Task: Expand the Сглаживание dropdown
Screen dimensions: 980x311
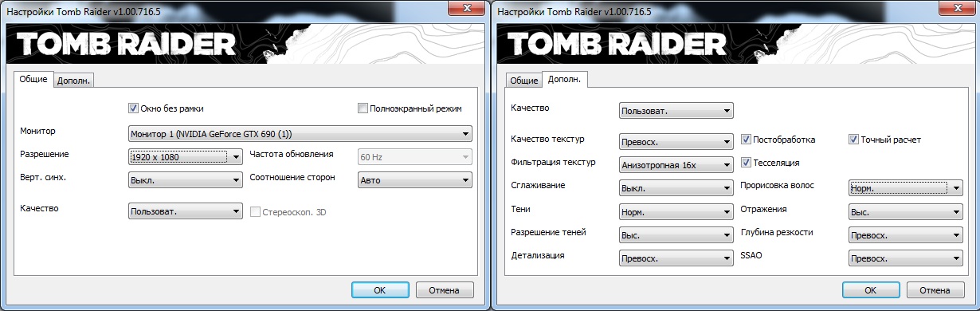Action: tap(676, 188)
